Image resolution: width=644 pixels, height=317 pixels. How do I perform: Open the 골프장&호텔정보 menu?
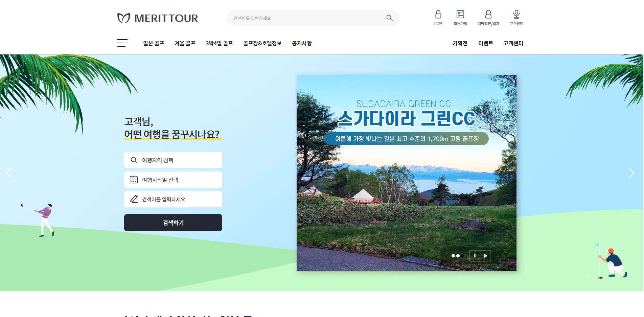point(262,43)
